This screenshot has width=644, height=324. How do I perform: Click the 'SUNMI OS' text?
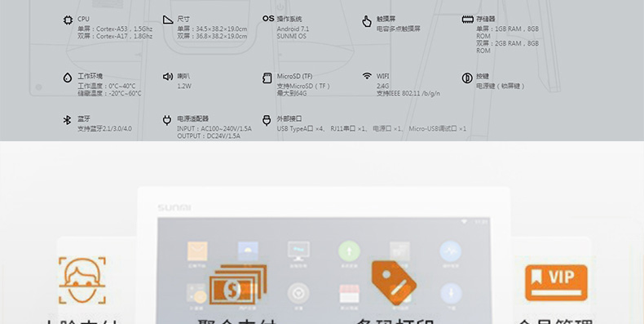tap(292, 36)
